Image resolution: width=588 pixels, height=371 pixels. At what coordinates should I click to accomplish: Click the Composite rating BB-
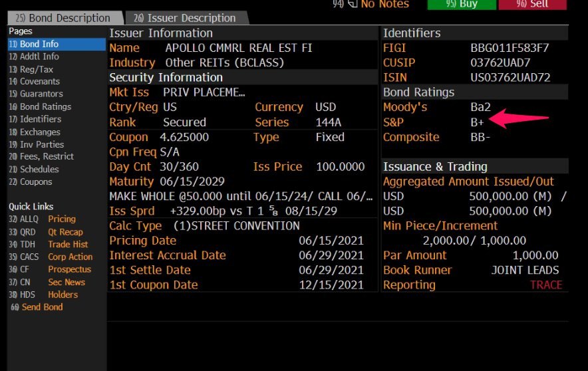coord(480,137)
